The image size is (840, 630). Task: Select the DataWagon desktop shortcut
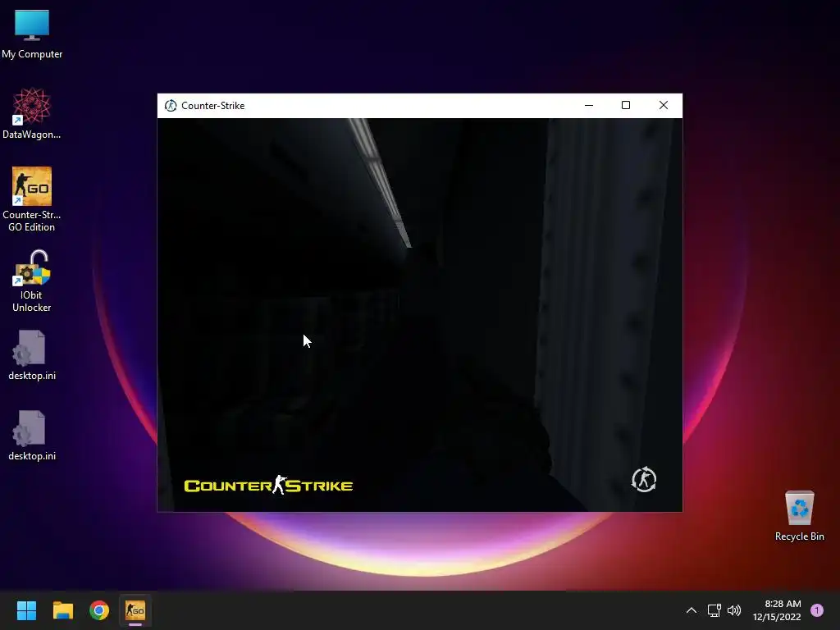coord(32,113)
